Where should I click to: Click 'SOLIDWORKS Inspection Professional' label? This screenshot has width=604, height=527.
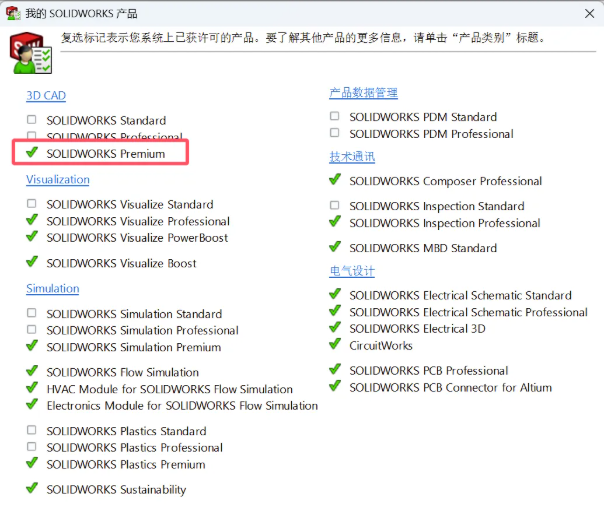tap(445, 223)
